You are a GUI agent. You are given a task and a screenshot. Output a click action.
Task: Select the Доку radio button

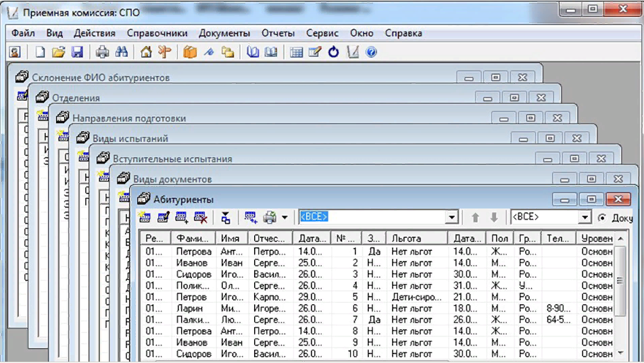click(602, 218)
